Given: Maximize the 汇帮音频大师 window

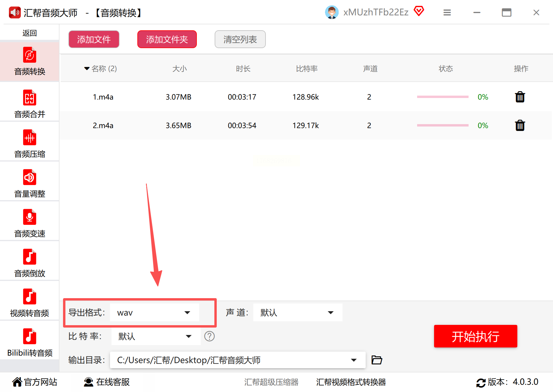Looking at the screenshot, I should pos(507,12).
